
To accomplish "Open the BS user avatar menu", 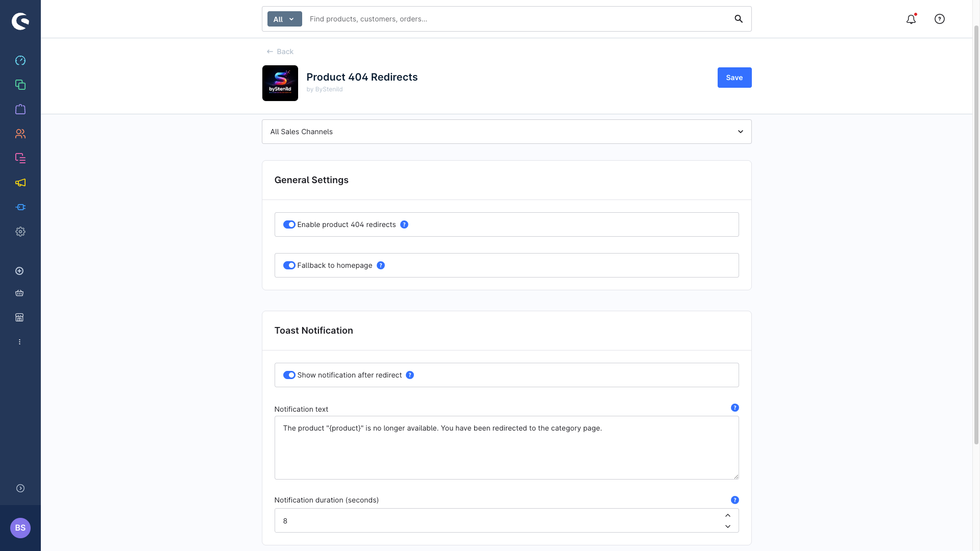I will [20, 528].
